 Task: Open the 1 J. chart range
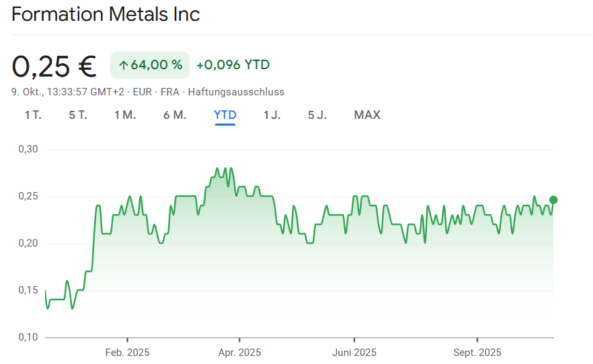272,115
